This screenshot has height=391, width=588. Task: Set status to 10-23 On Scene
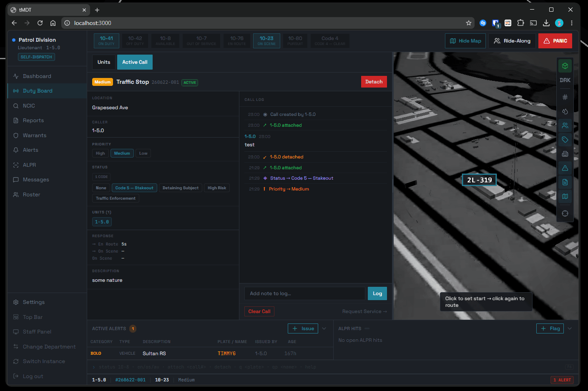[x=266, y=41]
